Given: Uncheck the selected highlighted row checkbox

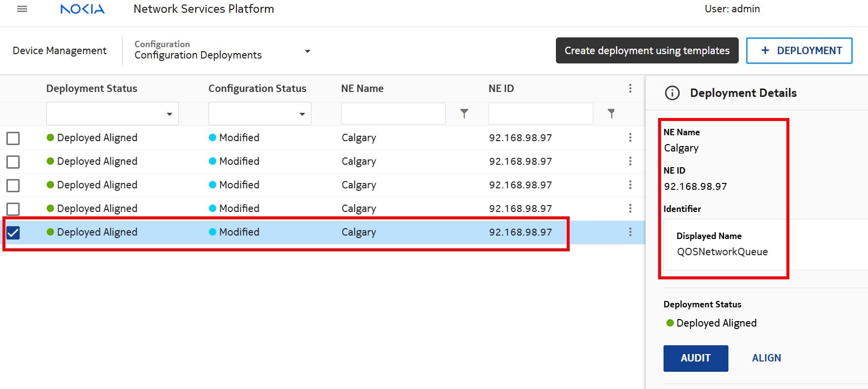Looking at the screenshot, I should [x=13, y=233].
